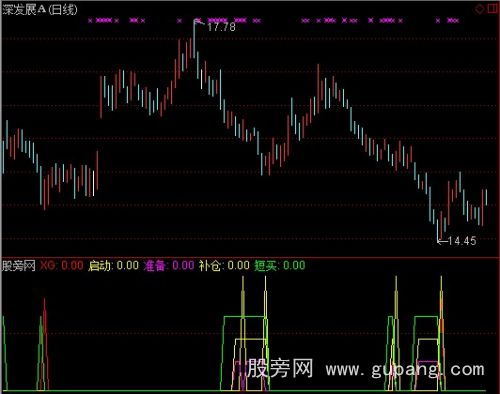Click the 启动: 0.00 indicator value
The width and height of the screenshot is (500, 394).
113,266
